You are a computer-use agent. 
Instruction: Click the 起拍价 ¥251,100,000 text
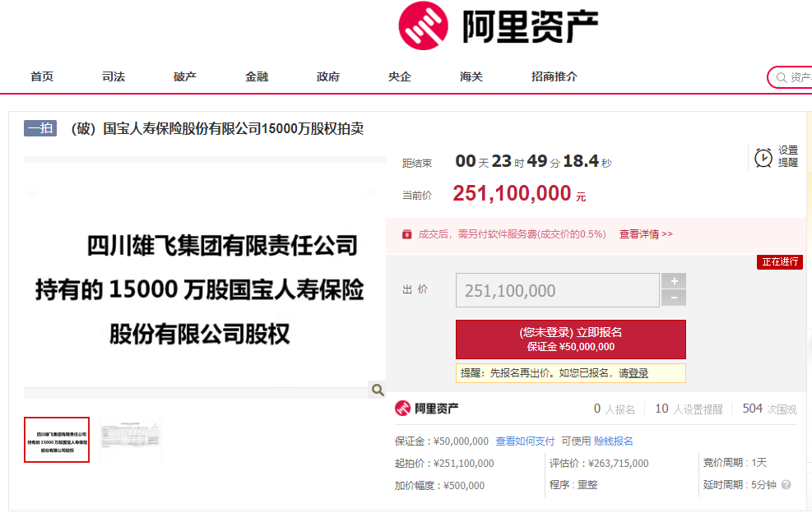[444, 464]
